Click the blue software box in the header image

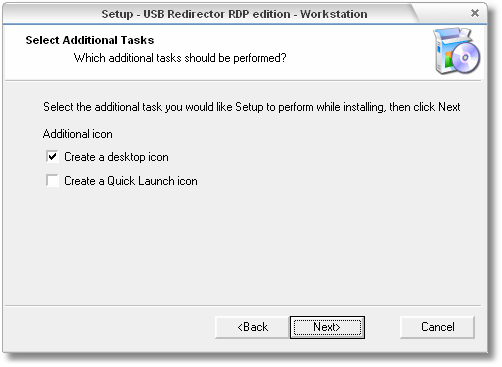(x=443, y=50)
